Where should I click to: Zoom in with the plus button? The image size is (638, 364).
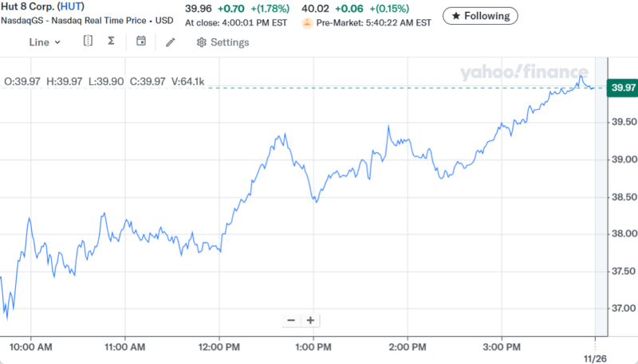point(310,320)
